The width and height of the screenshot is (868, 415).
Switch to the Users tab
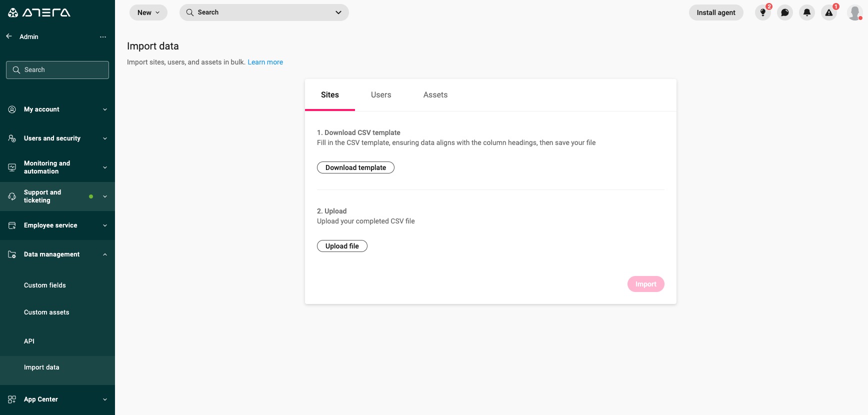pyautogui.click(x=381, y=95)
